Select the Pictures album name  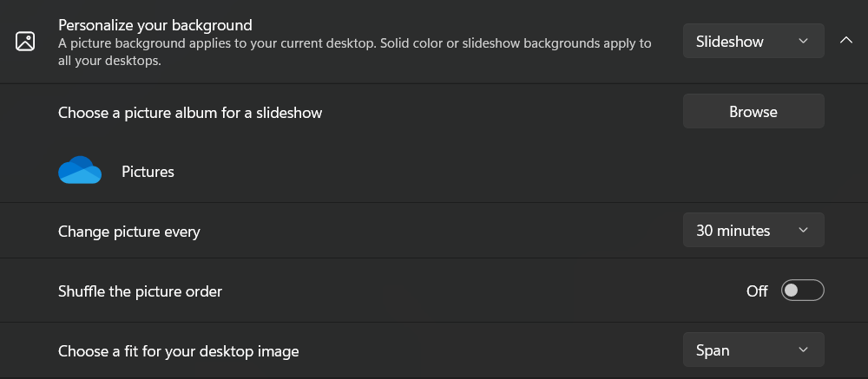[148, 172]
